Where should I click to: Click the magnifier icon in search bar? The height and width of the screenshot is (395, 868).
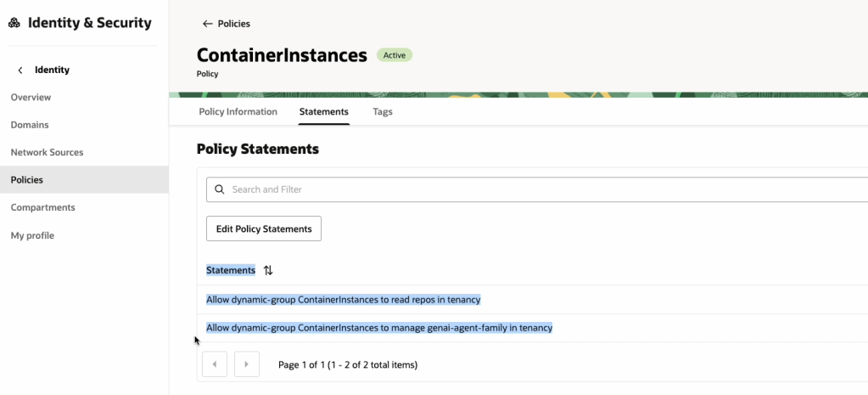[220, 189]
